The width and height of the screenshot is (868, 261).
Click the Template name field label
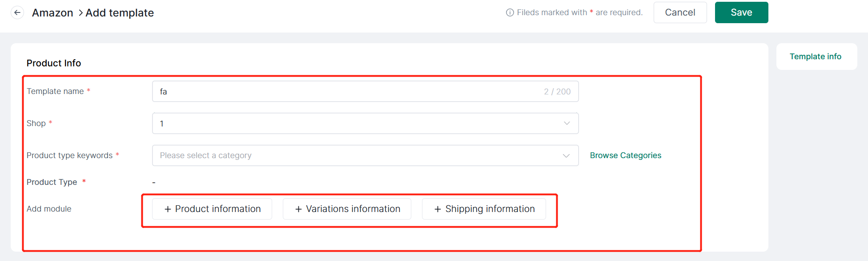click(55, 91)
